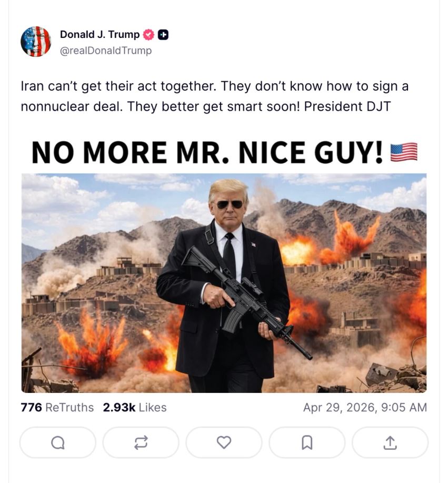View the 2.93k Likes list
Viewport: 448px width, 483px height.
135,407
